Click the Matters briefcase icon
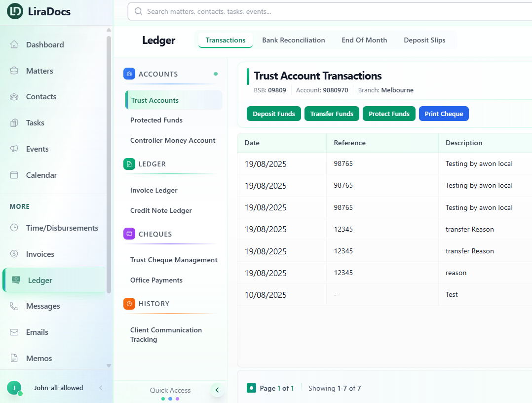 click(14, 71)
